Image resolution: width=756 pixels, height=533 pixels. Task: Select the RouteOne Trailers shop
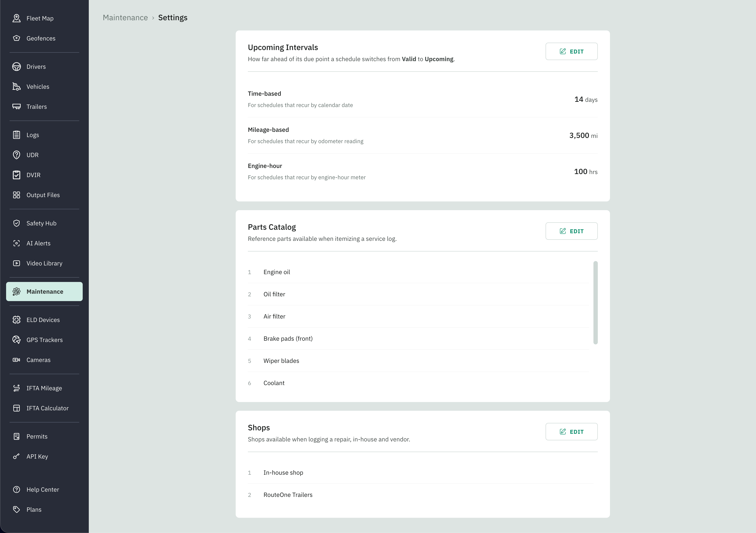coord(420,495)
